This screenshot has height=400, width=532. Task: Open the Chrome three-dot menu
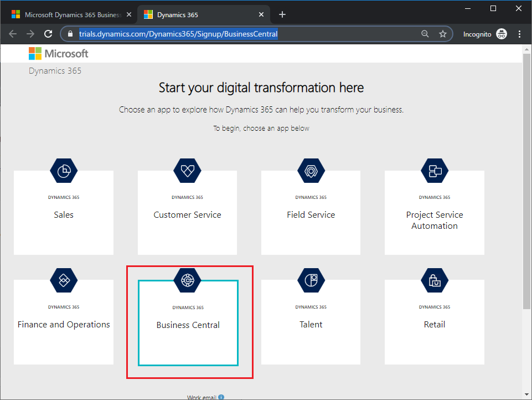click(x=519, y=34)
